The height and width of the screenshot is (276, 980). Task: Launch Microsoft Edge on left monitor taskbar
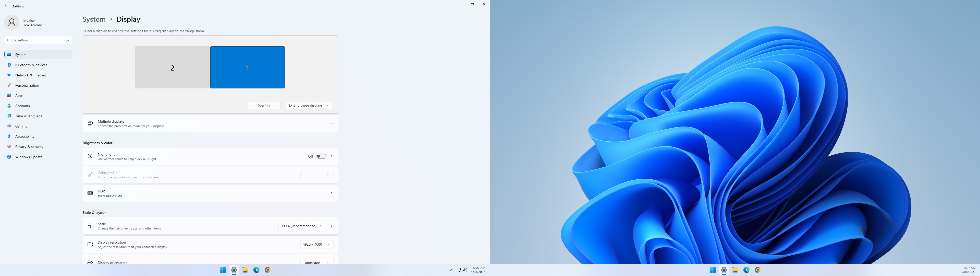click(256, 270)
